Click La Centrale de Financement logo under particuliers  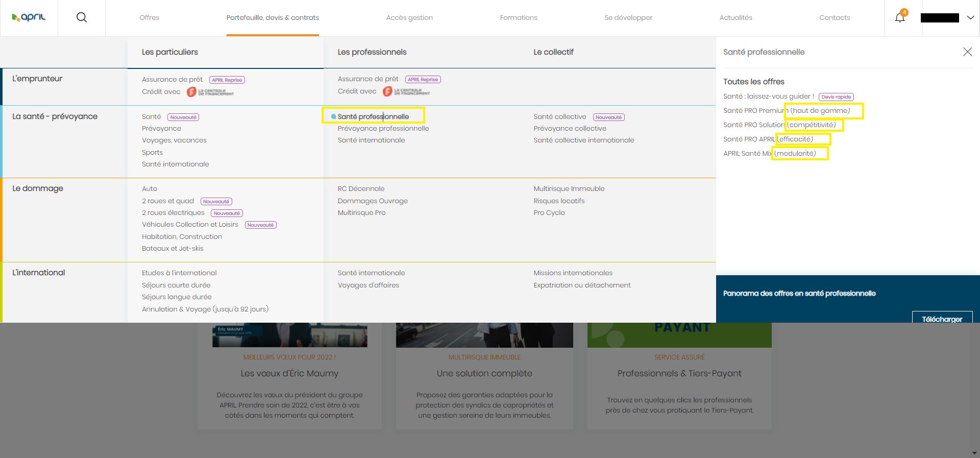tap(210, 92)
